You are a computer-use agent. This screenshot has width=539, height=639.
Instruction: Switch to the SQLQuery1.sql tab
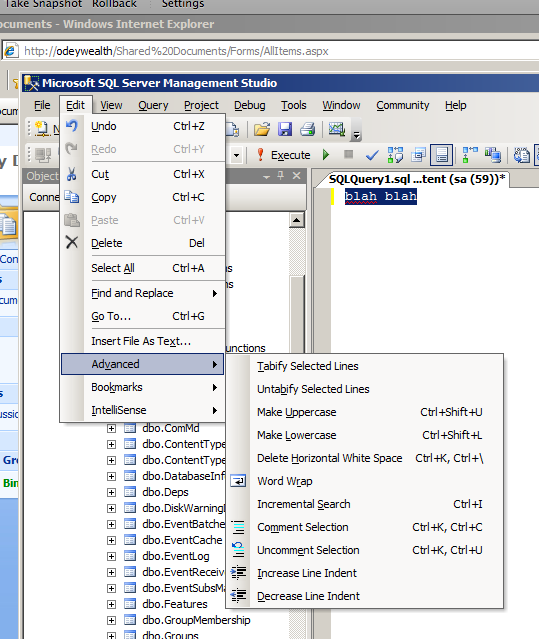pos(417,179)
